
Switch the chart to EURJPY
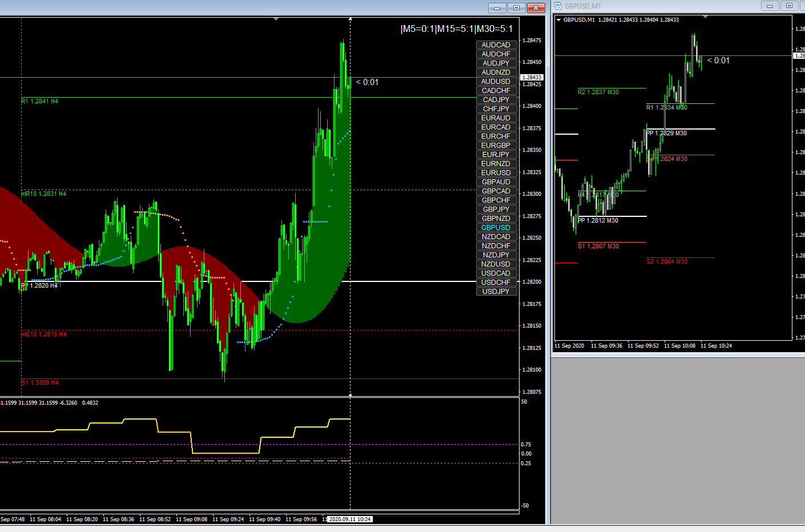pos(496,155)
